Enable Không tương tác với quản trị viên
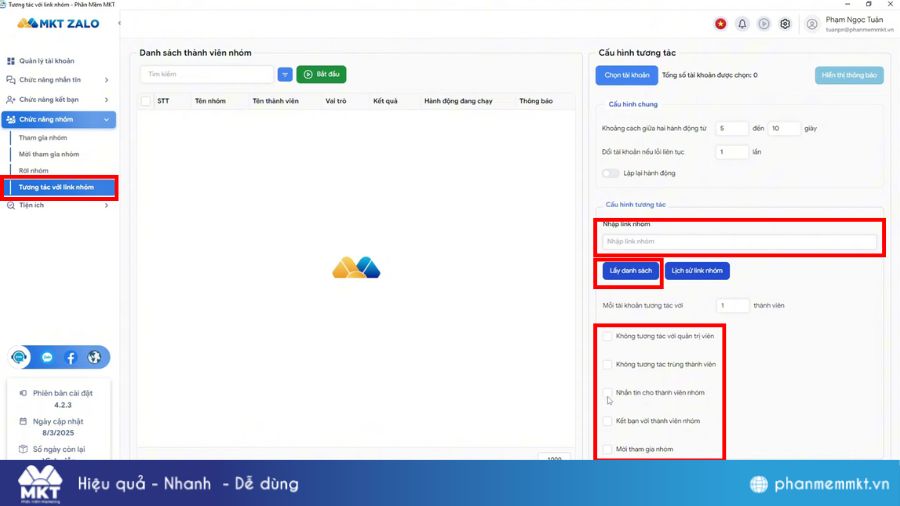Viewport: 900px width, 506px height. [607, 336]
